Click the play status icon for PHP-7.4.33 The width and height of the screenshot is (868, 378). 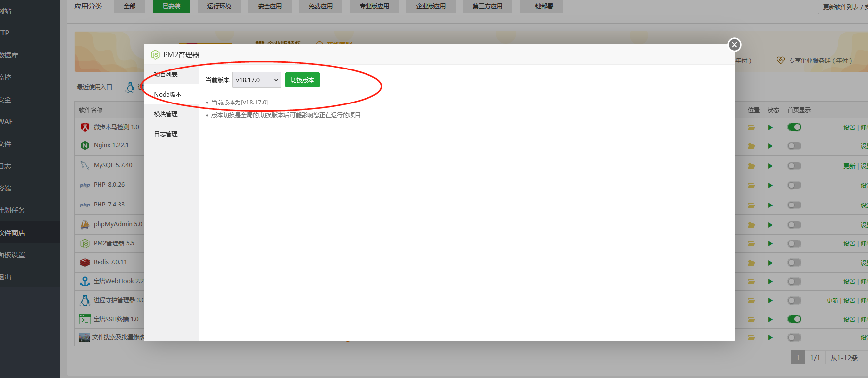(x=770, y=205)
